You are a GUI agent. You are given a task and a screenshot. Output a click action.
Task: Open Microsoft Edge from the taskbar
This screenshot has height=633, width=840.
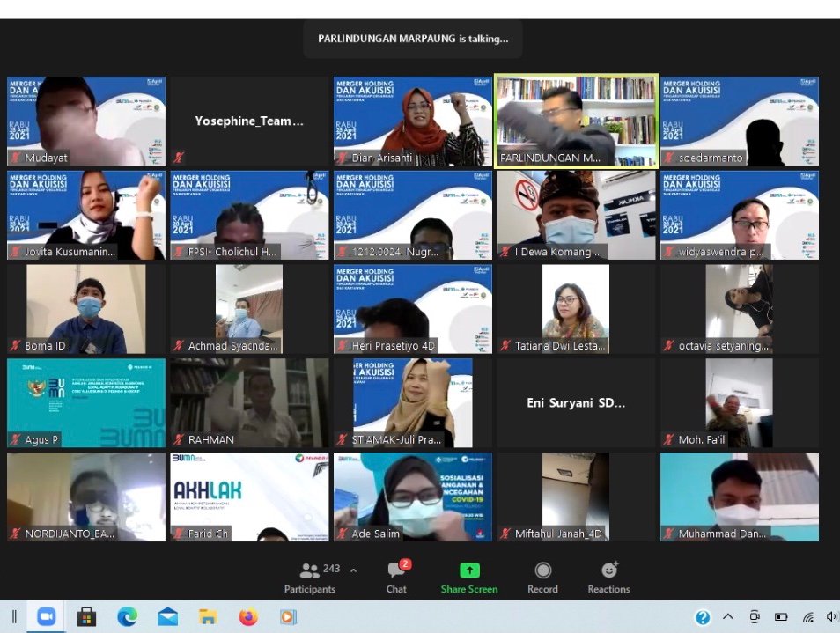127,616
